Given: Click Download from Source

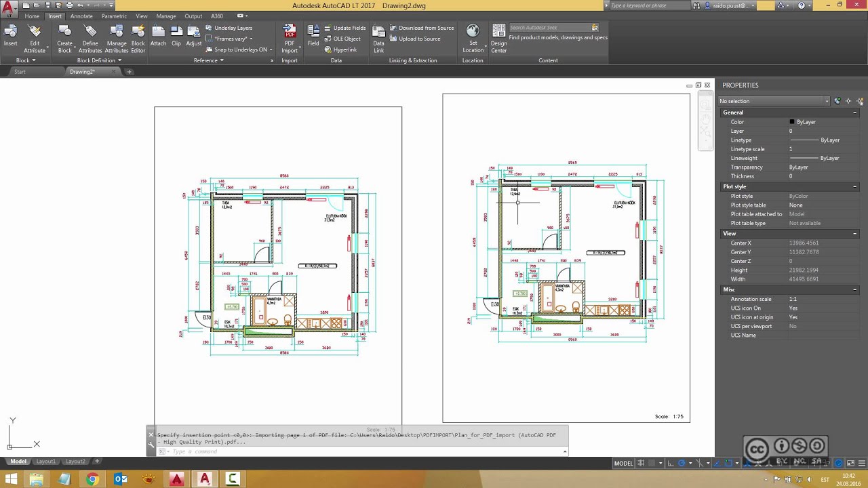Looking at the screenshot, I should click(422, 28).
